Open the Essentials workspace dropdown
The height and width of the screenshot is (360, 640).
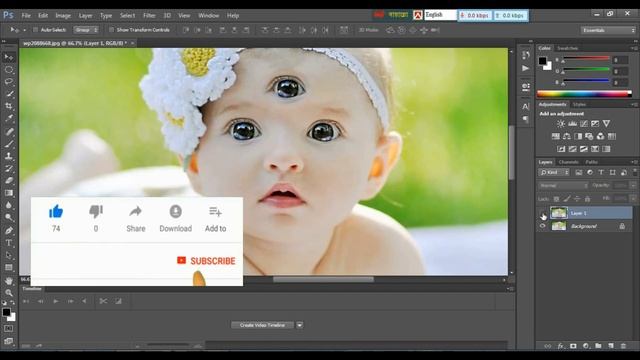pyautogui.click(x=608, y=30)
